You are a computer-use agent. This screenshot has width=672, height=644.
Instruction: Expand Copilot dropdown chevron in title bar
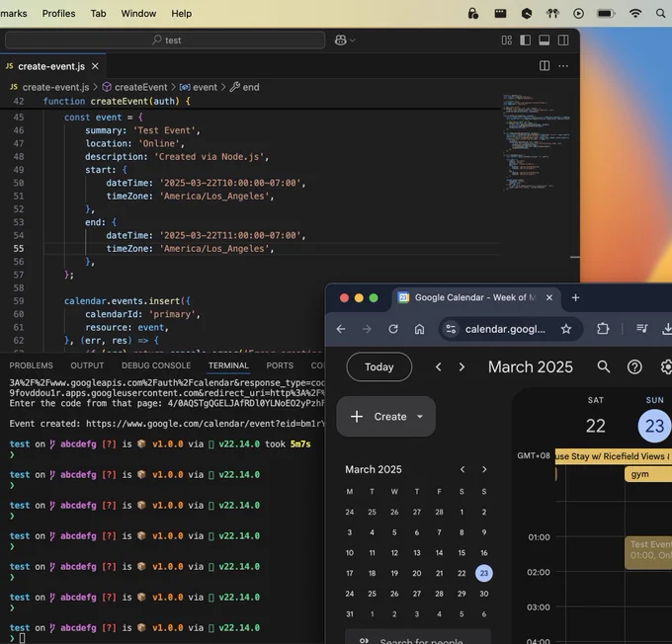(x=353, y=40)
